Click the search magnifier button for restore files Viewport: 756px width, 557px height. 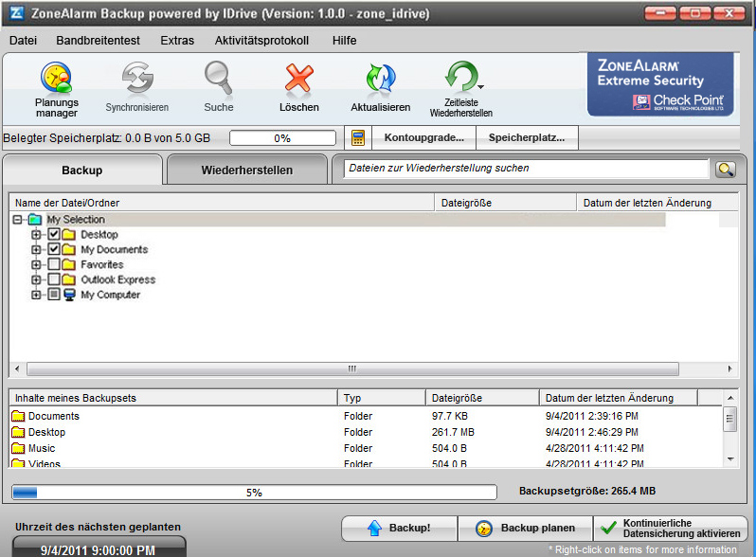pos(725,170)
